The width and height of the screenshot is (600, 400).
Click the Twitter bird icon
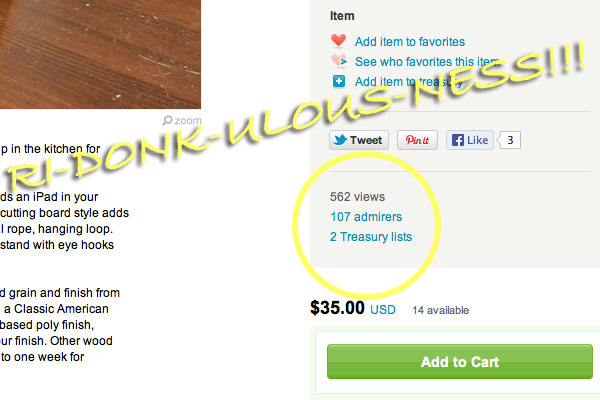340,140
